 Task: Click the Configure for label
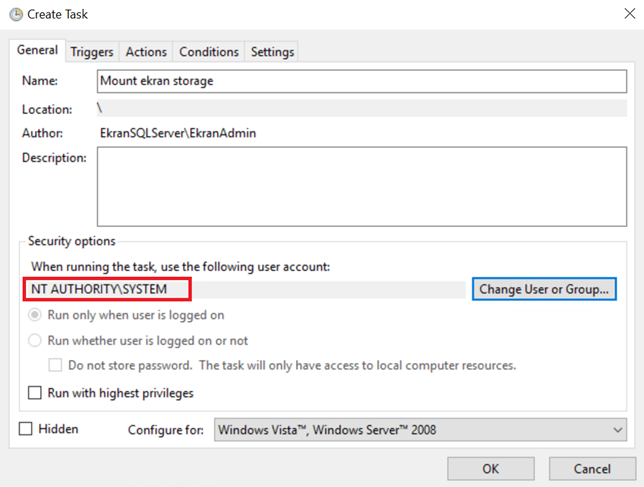click(166, 430)
